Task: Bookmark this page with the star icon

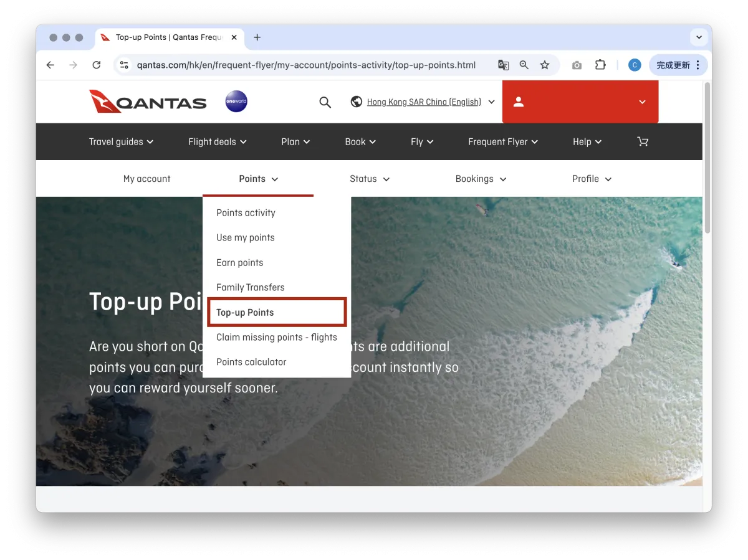Action: [x=545, y=65]
